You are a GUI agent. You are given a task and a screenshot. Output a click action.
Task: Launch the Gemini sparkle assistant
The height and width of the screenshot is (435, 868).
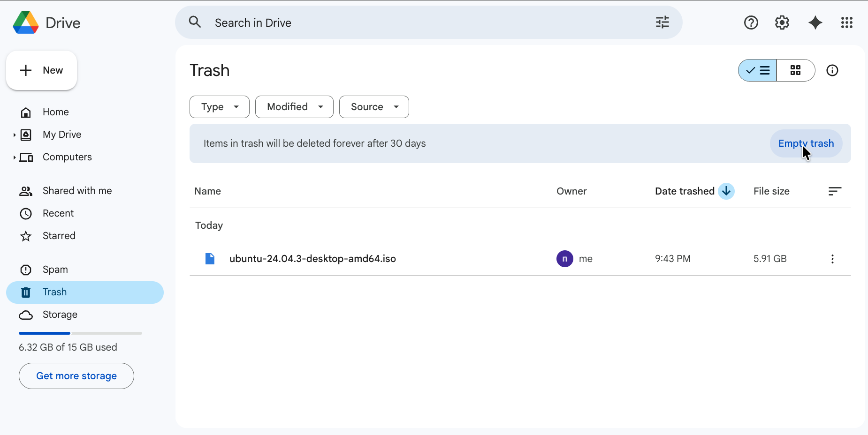pyautogui.click(x=815, y=22)
